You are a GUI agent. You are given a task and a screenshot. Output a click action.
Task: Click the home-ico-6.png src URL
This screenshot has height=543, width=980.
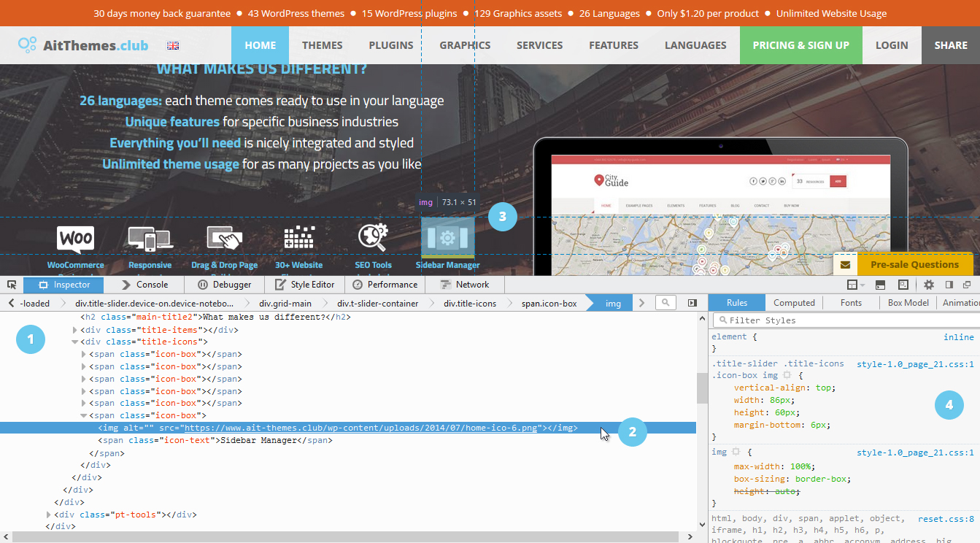pos(360,428)
